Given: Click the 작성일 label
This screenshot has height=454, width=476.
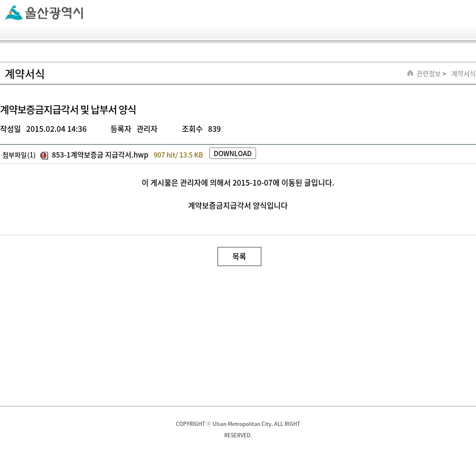Looking at the screenshot, I should 10,129.
